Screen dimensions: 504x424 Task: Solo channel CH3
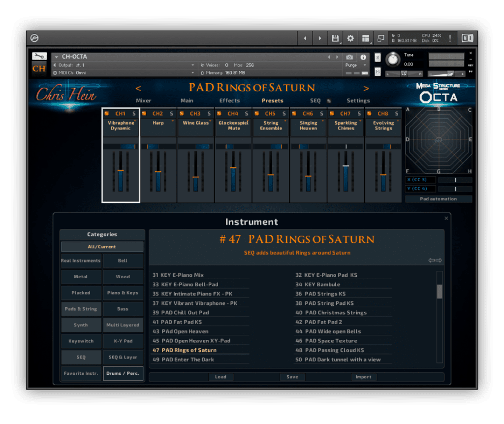[209, 114]
